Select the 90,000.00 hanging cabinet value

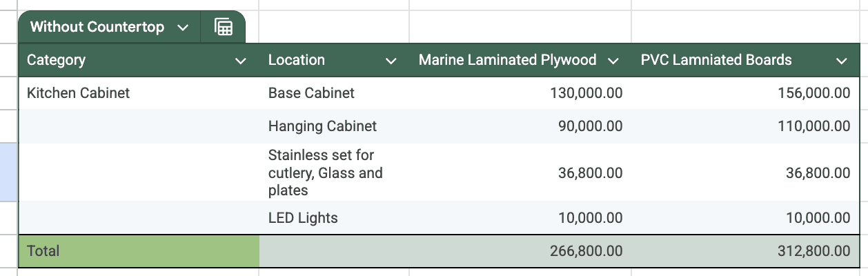(589, 126)
